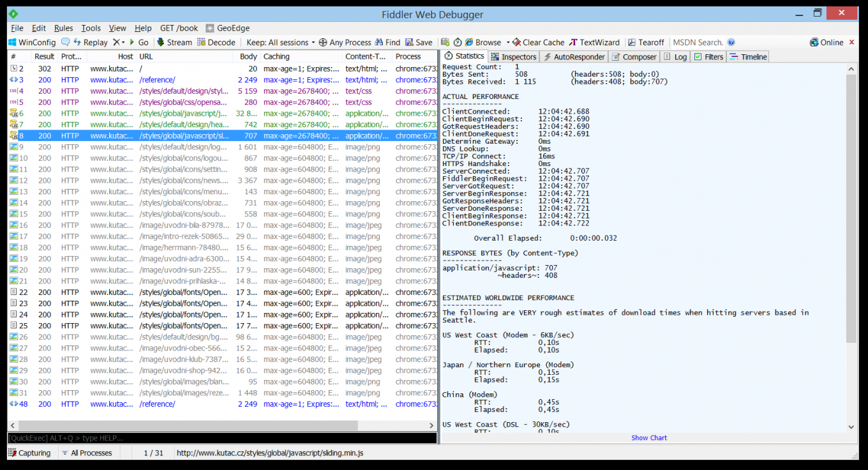Switch to the Timeline tab

tap(748, 57)
